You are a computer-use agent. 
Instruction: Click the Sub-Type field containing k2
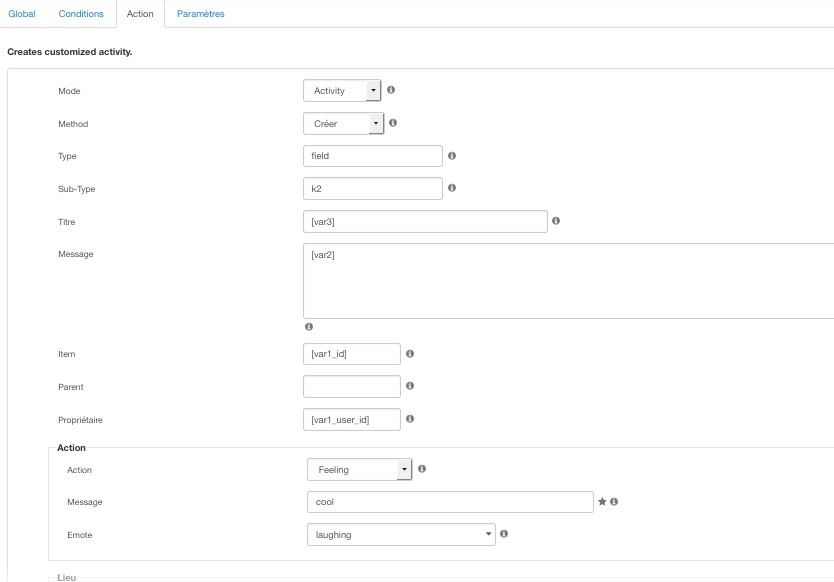click(x=373, y=189)
